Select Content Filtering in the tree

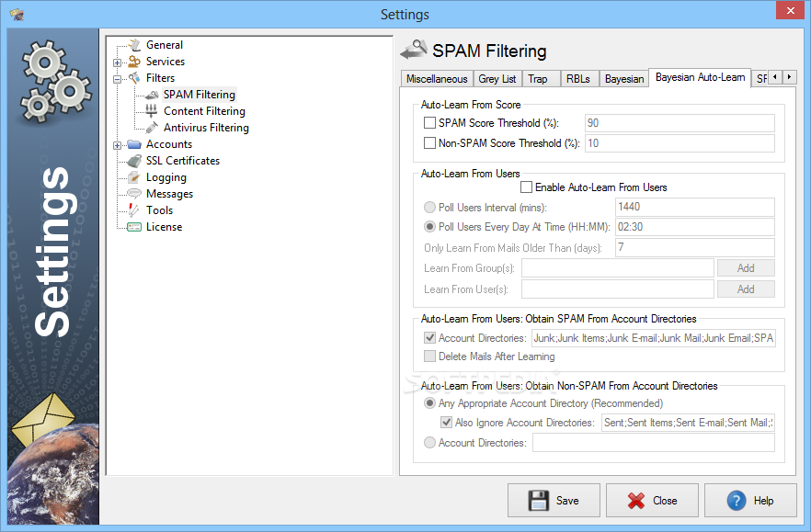(204, 111)
